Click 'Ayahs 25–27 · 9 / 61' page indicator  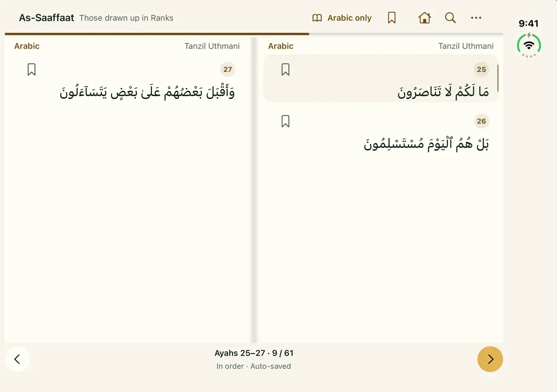(254, 353)
